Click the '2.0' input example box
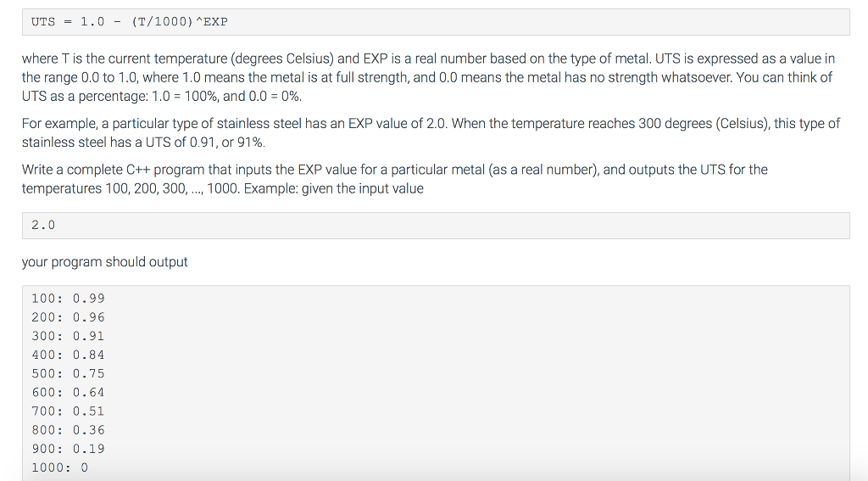Screen dimensions: 868x481 [x=435, y=225]
